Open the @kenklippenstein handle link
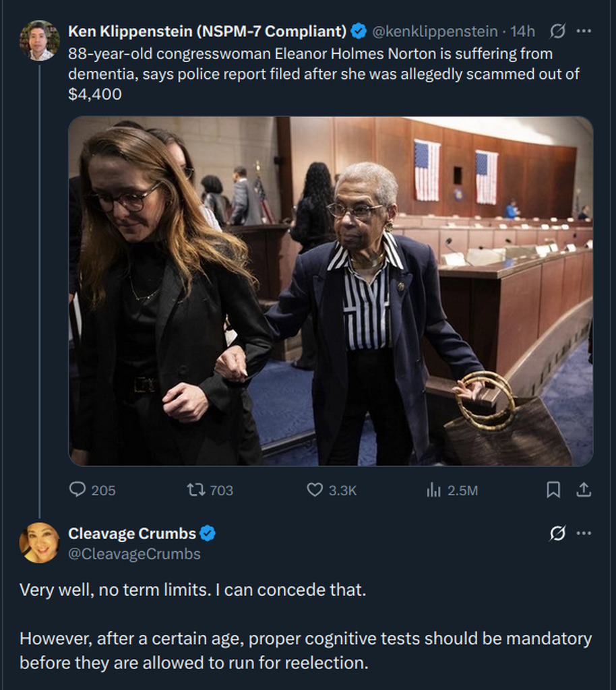 [x=435, y=31]
